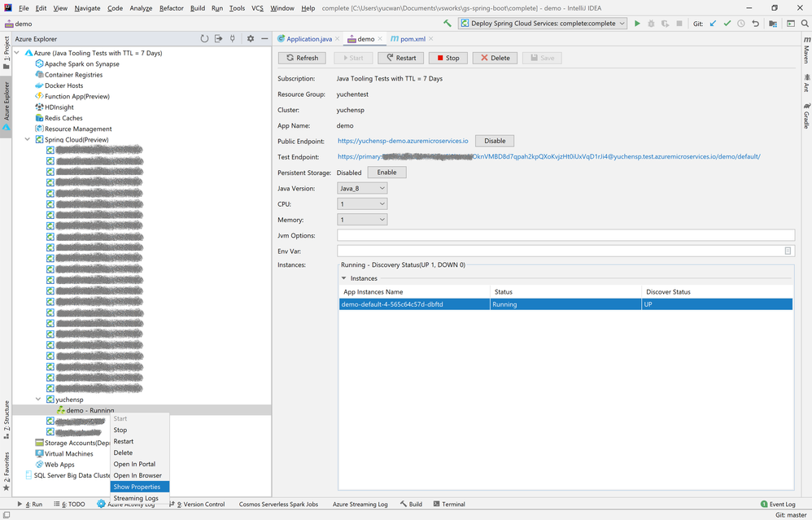
Task: Choose Delete in the context menu
Action: click(x=140, y=452)
